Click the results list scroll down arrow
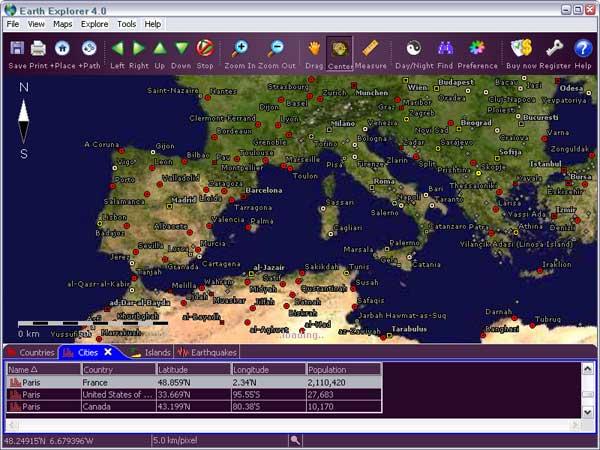 pos(588,411)
